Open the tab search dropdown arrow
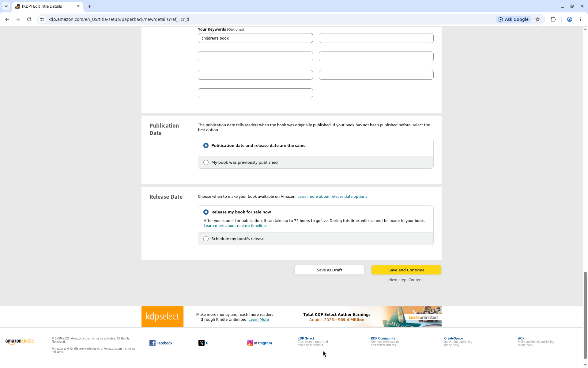The width and height of the screenshot is (588, 368). pos(6,6)
